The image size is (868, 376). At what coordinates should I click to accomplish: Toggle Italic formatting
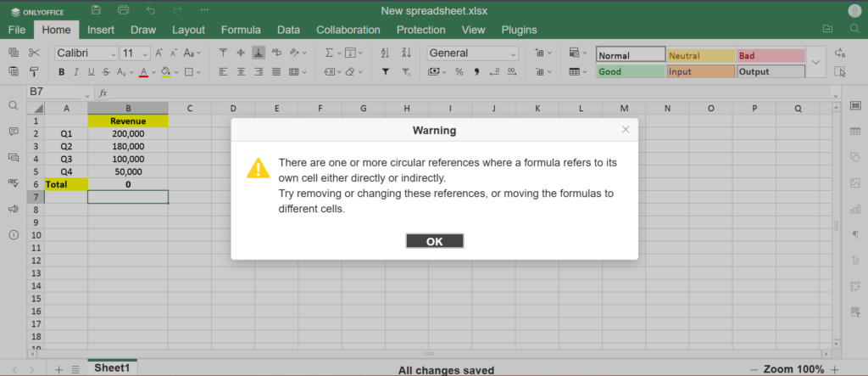(x=76, y=72)
